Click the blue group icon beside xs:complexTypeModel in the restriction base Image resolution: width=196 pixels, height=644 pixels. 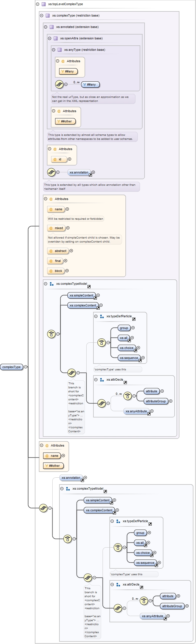tap(52, 284)
